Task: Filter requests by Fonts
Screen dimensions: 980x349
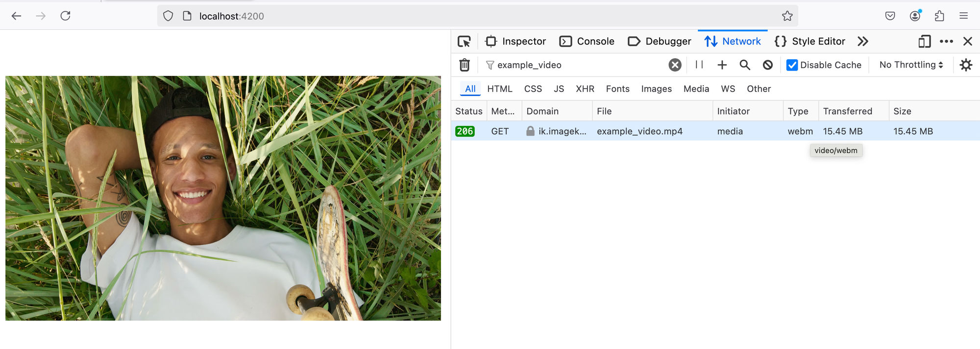Action: pyautogui.click(x=617, y=89)
